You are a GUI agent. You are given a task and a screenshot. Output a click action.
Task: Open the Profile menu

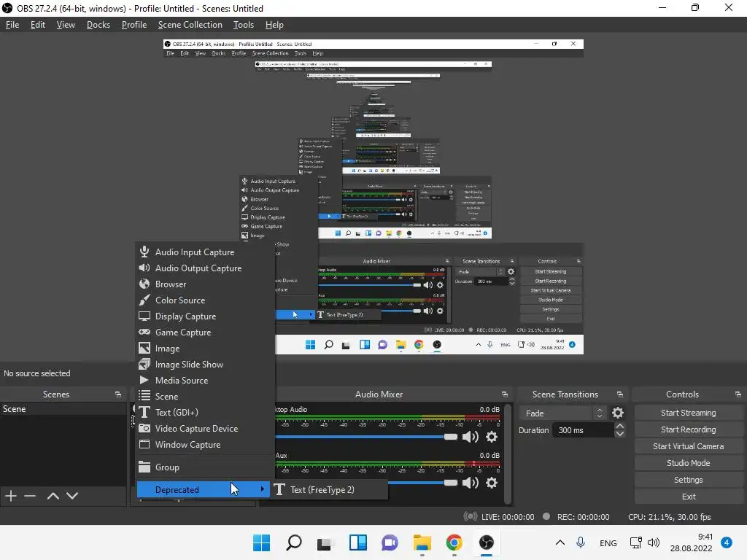tap(134, 25)
